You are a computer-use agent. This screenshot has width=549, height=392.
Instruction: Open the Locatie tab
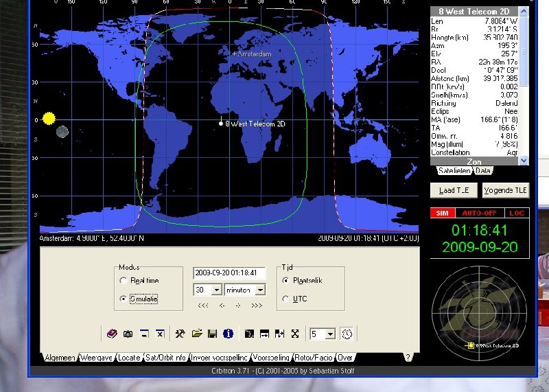[x=129, y=358]
